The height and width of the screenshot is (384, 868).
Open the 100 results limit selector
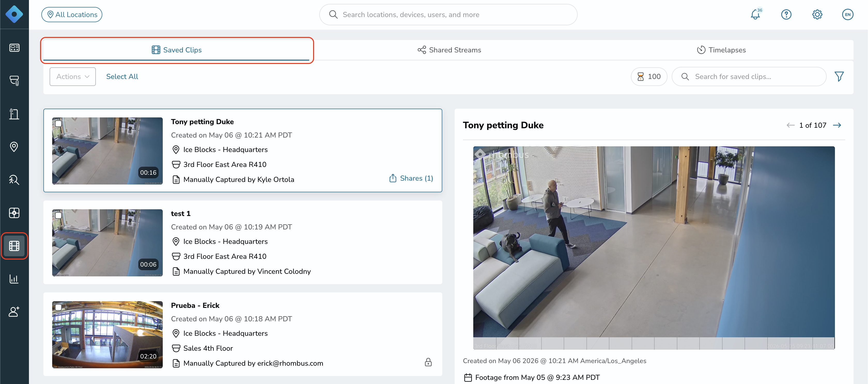[649, 76]
